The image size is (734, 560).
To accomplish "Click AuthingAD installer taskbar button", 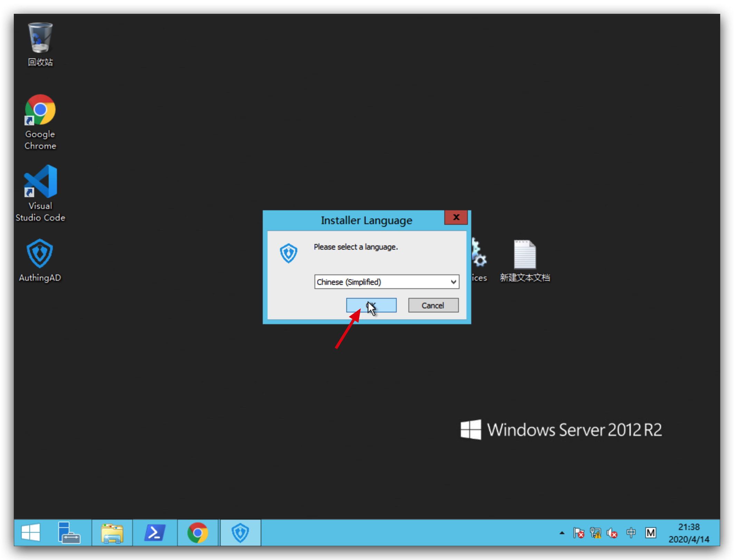I will tap(240, 533).
